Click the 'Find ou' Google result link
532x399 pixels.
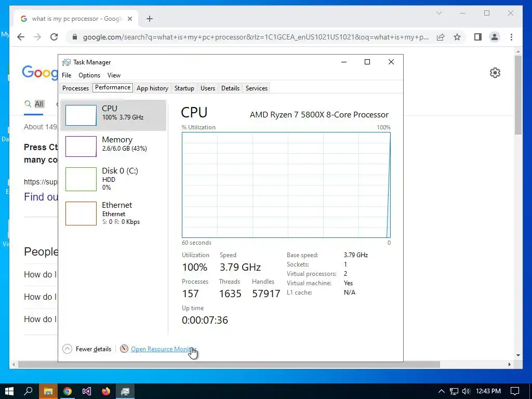[41, 197]
